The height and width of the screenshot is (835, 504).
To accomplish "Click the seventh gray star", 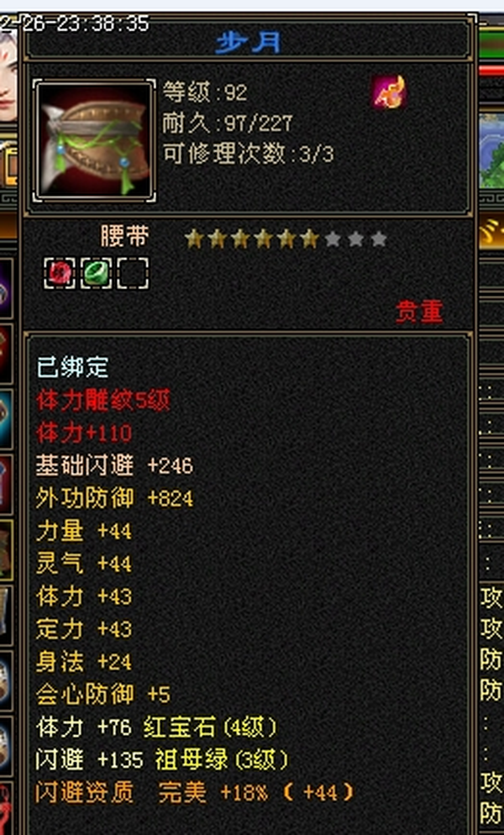I will (x=333, y=239).
